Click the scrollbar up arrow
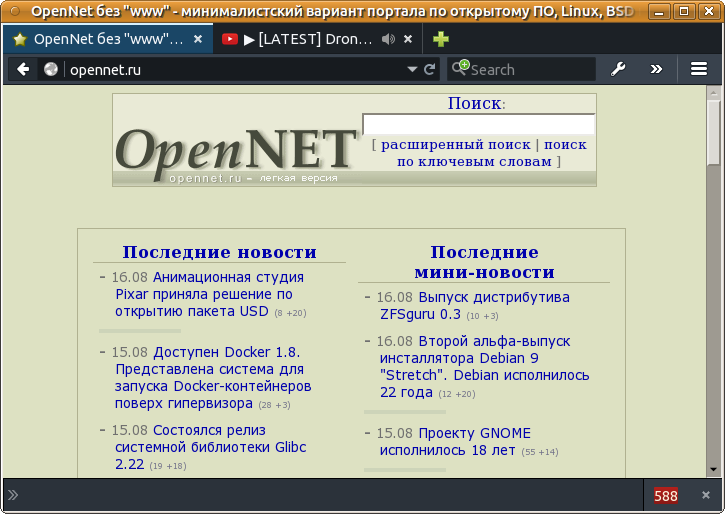The height and width of the screenshot is (514, 725). coord(713,93)
